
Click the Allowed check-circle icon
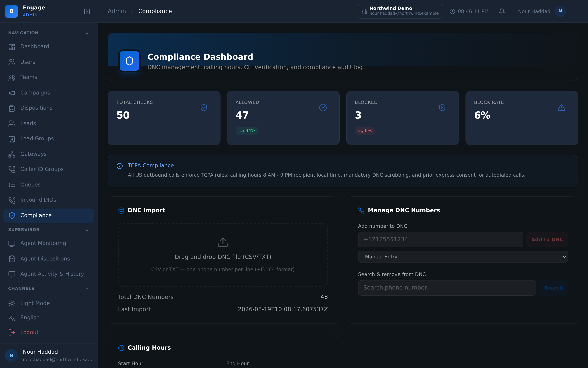point(323,108)
